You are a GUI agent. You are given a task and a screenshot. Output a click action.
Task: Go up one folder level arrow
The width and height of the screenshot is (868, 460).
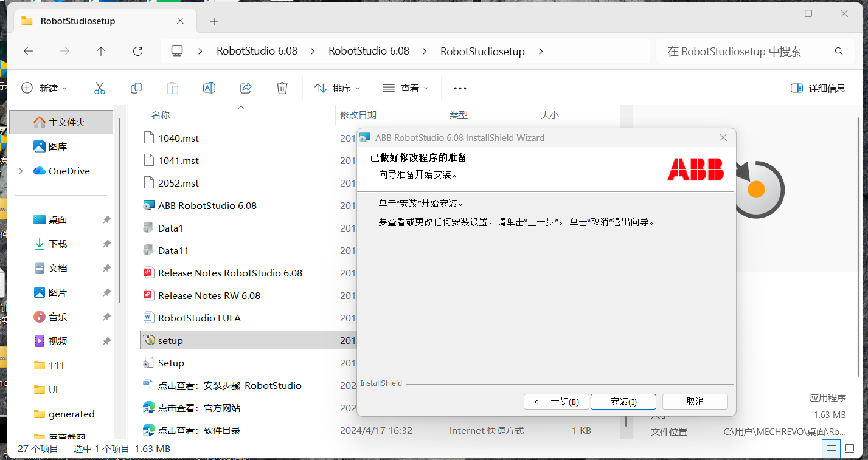(x=101, y=52)
